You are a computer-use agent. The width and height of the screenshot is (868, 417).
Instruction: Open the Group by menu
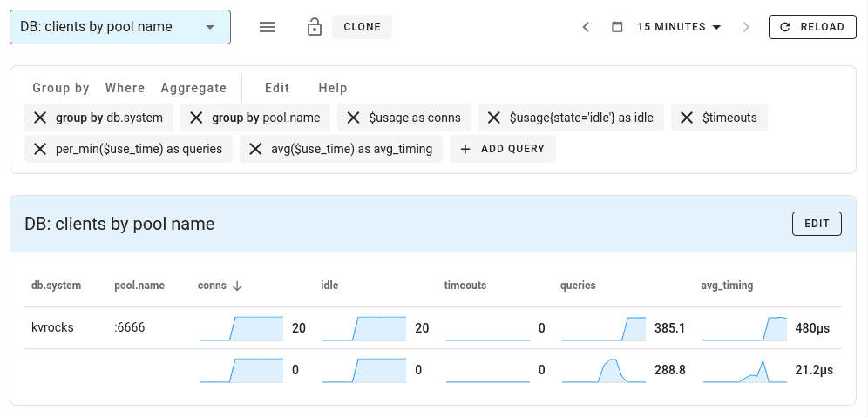coord(61,88)
